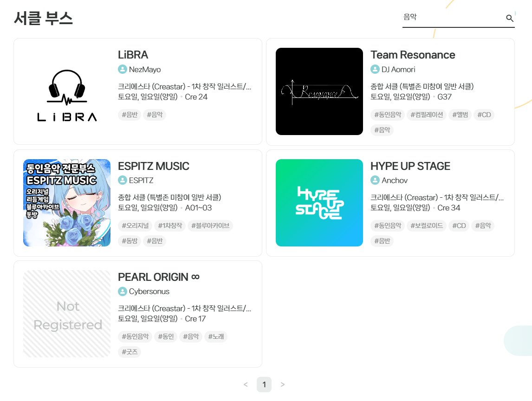The width and height of the screenshot is (532, 401).
Task: Click the #노래 tag on PEARL ORIGIN card
Action: 216,336
